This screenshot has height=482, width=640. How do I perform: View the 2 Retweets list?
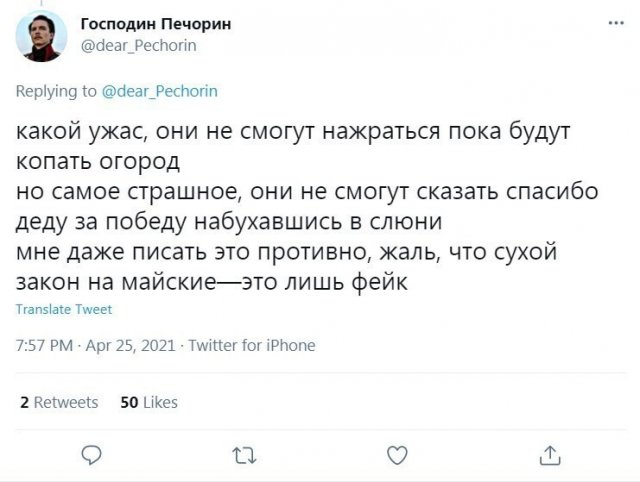[x=59, y=402]
